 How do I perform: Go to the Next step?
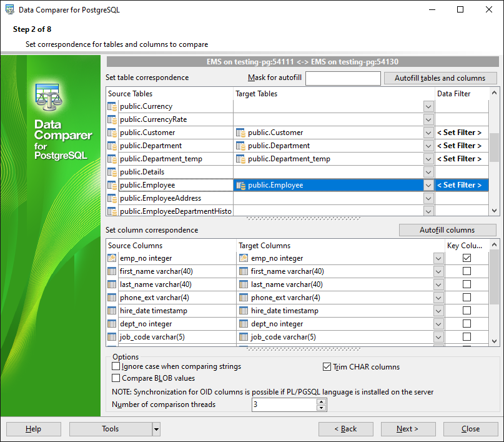point(408,429)
